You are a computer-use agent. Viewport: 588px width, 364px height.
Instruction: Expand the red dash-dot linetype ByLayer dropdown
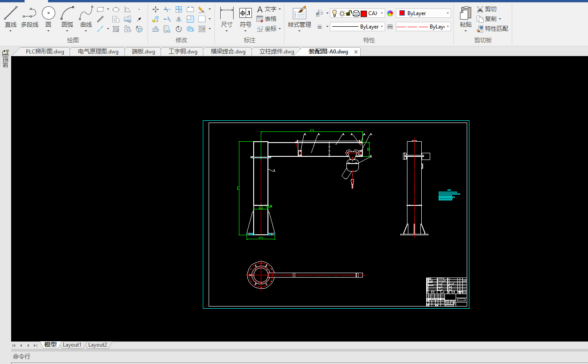pyautogui.click(x=448, y=27)
